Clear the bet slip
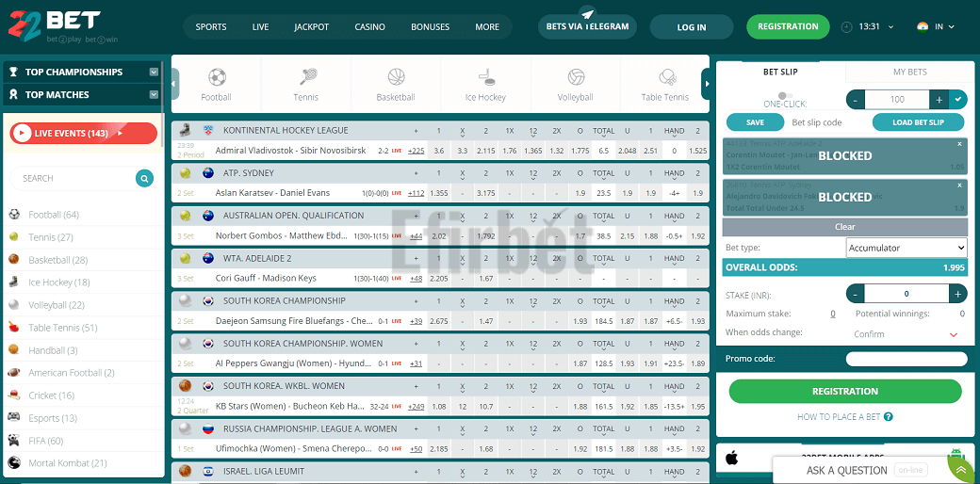Screen dimensions: 980x484 [x=845, y=227]
